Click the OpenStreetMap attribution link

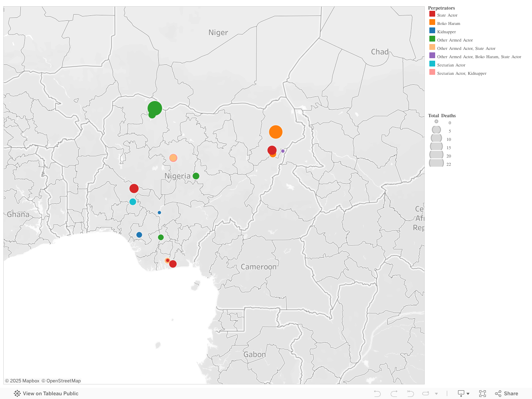62,381
